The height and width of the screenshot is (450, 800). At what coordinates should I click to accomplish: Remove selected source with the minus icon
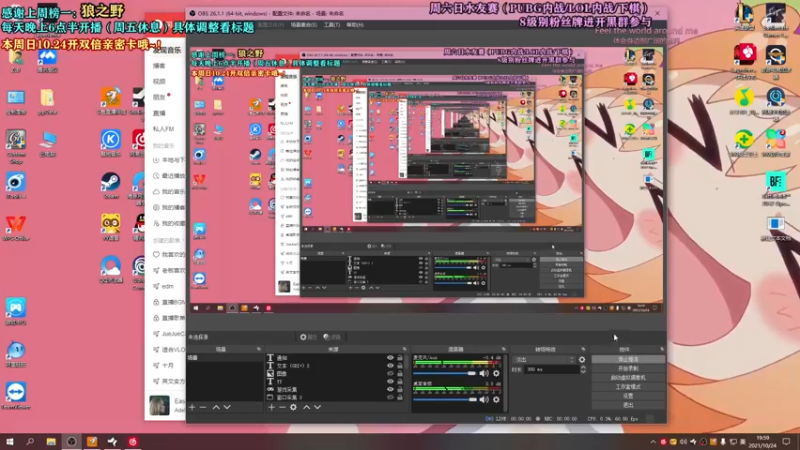click(282, 407)
